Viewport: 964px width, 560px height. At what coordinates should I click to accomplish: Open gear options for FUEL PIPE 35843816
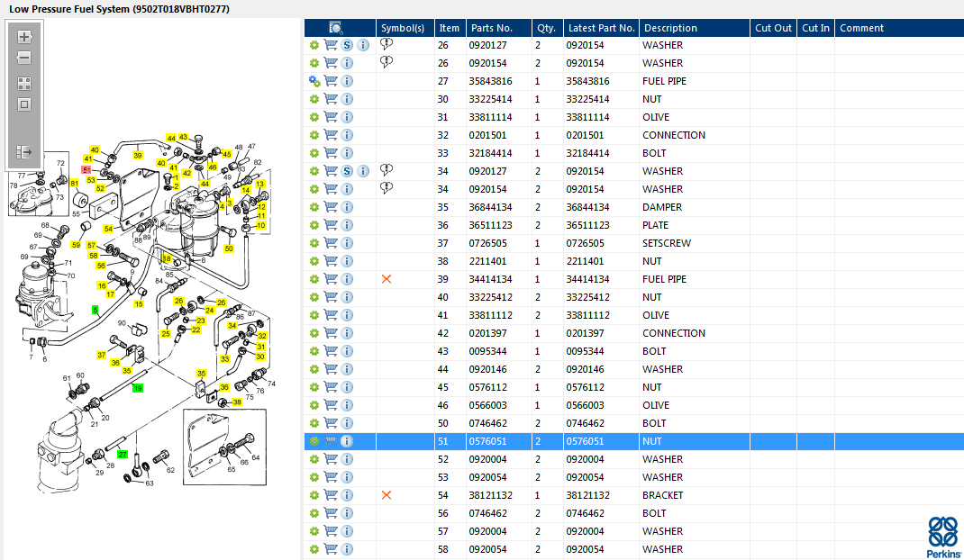pyautogui.click(x=314, y=81)
